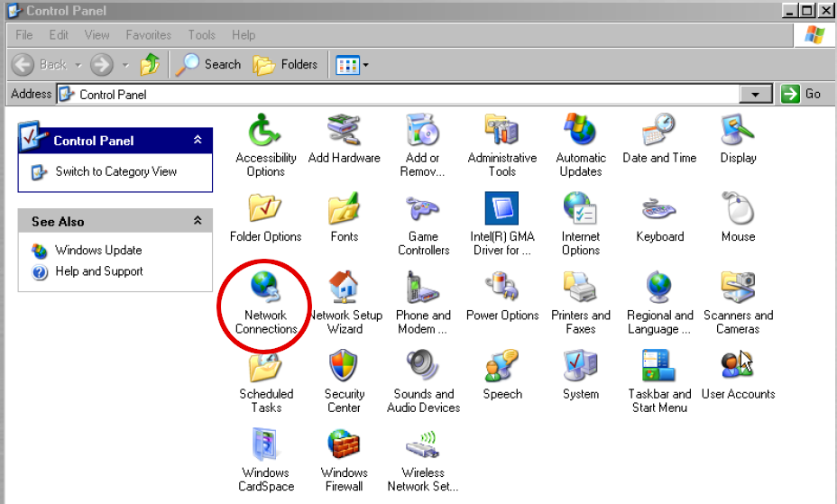Launch Add Hardware wizard icon
The height and width of the screenshot is (504, 837).
pyautogui.click(x=344, y=132)
